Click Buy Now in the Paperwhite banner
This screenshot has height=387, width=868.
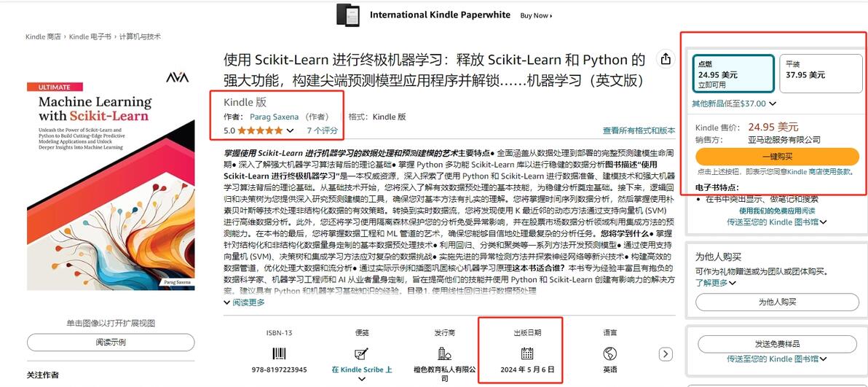(536, 15)
